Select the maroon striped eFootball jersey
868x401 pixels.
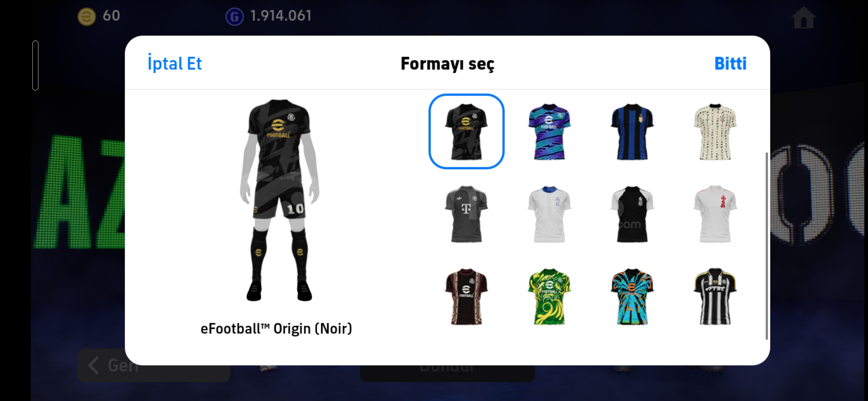point(466,297)
